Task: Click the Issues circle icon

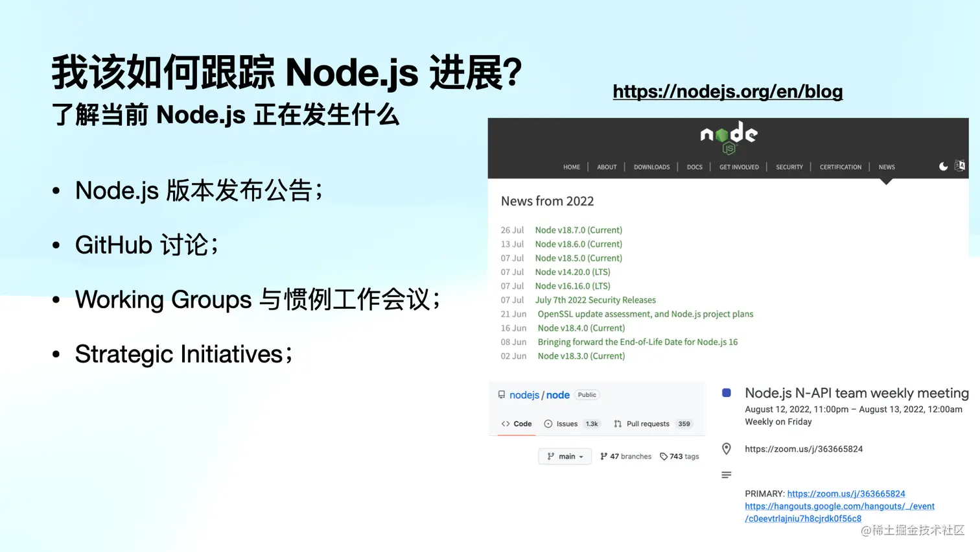Action: coord(548,424)
